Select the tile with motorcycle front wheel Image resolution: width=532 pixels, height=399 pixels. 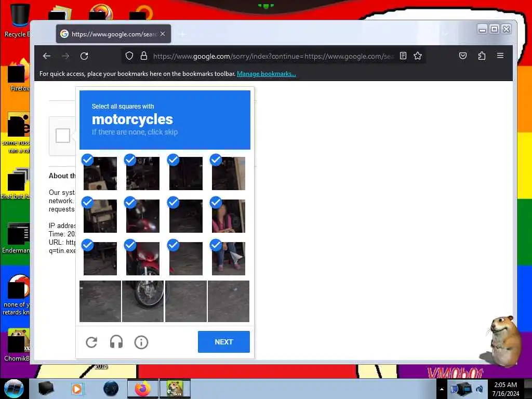coord(143,301)
